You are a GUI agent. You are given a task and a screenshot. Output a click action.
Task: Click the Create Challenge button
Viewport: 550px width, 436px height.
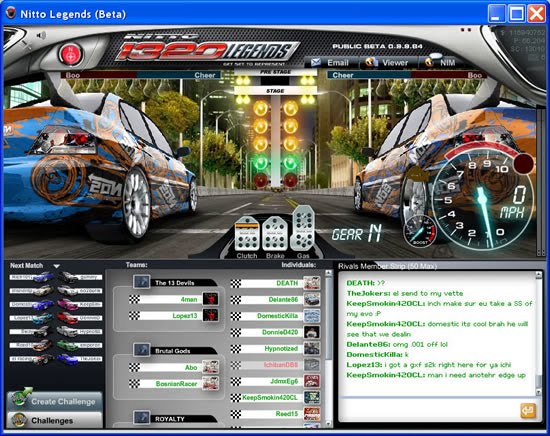55,401
